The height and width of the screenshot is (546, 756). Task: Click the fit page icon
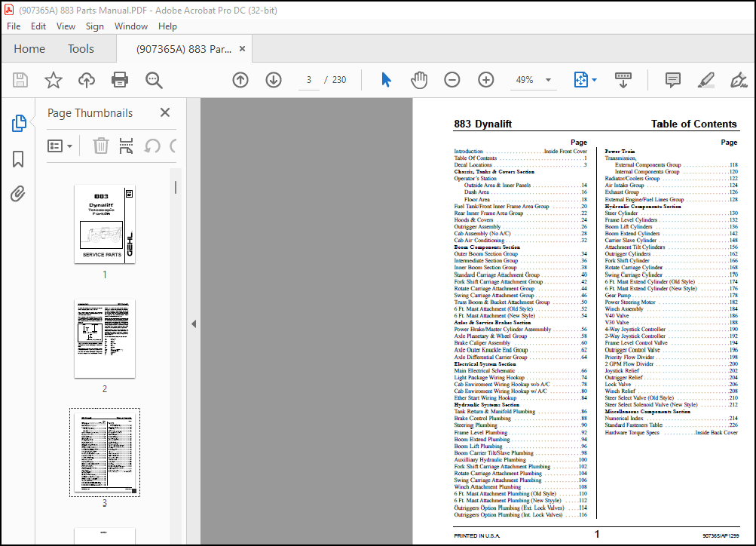coord(580,80)
